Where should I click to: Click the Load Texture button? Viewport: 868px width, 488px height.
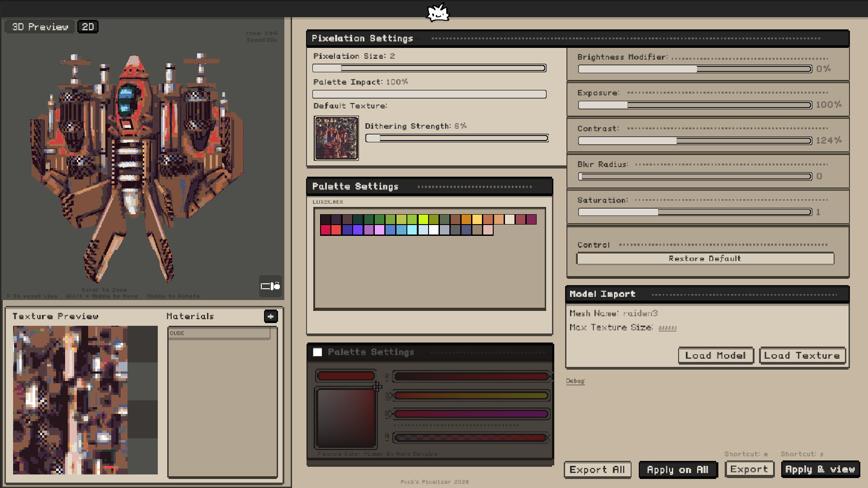coord(802,356)
